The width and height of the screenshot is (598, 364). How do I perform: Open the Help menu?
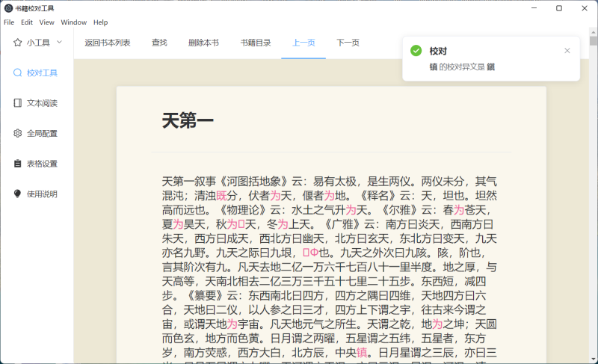tap(101, 22)
